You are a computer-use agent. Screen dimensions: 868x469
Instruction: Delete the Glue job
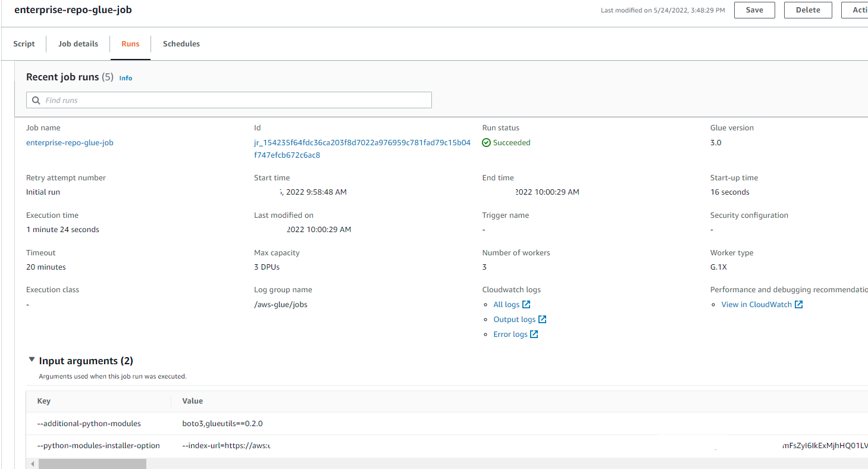pyautogui.click(x=808, y=10)
